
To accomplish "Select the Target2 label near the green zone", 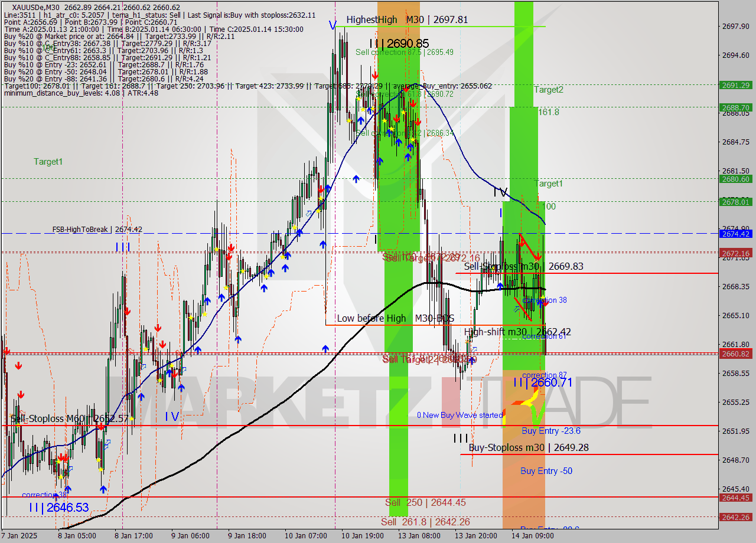I will coord(549,90).
